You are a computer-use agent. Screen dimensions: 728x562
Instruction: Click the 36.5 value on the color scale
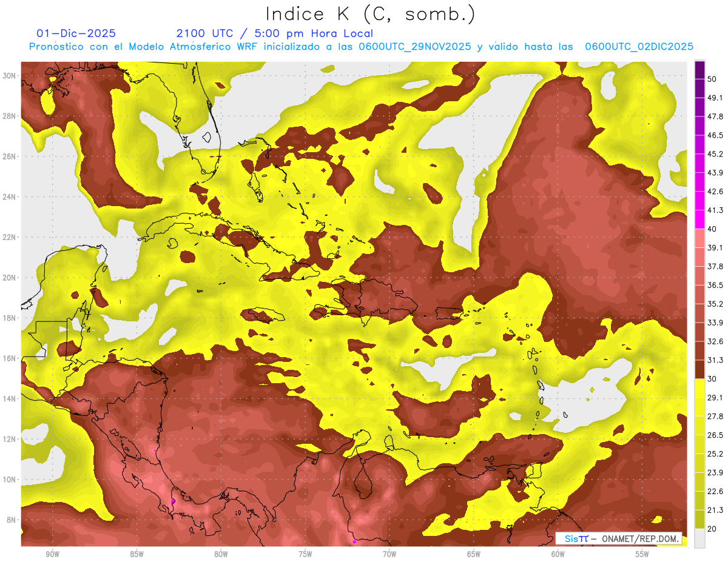tap(716, 285)
